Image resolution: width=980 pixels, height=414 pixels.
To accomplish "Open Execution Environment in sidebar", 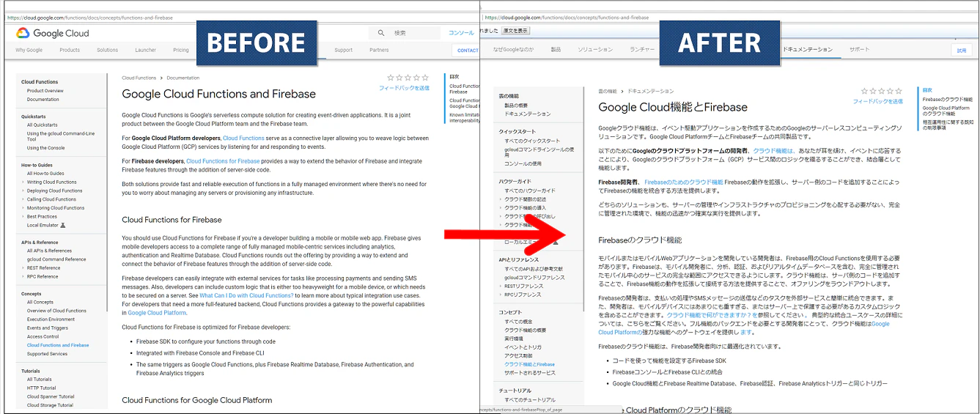I will coord(51,319).
